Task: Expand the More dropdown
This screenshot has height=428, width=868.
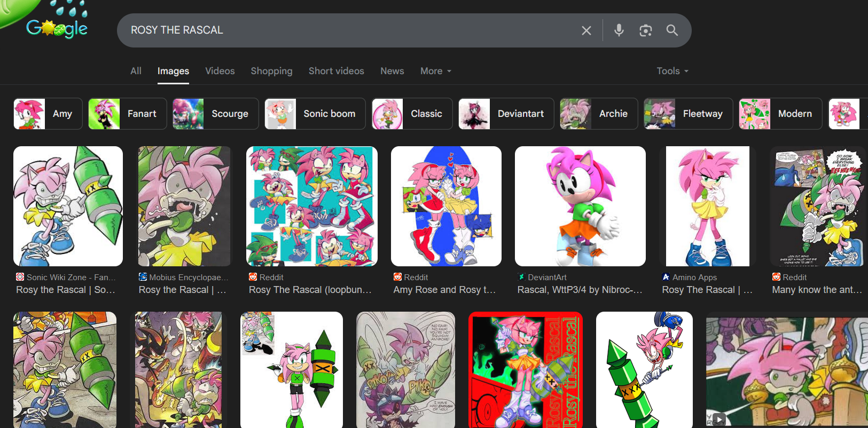Action: pos(436,71)
